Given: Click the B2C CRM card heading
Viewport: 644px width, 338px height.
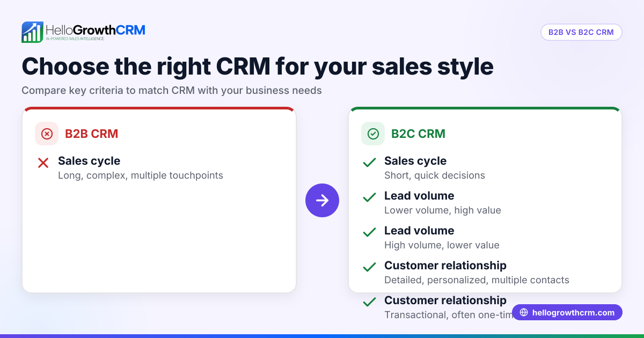Looking at the screenshot, I should (418, 134).
